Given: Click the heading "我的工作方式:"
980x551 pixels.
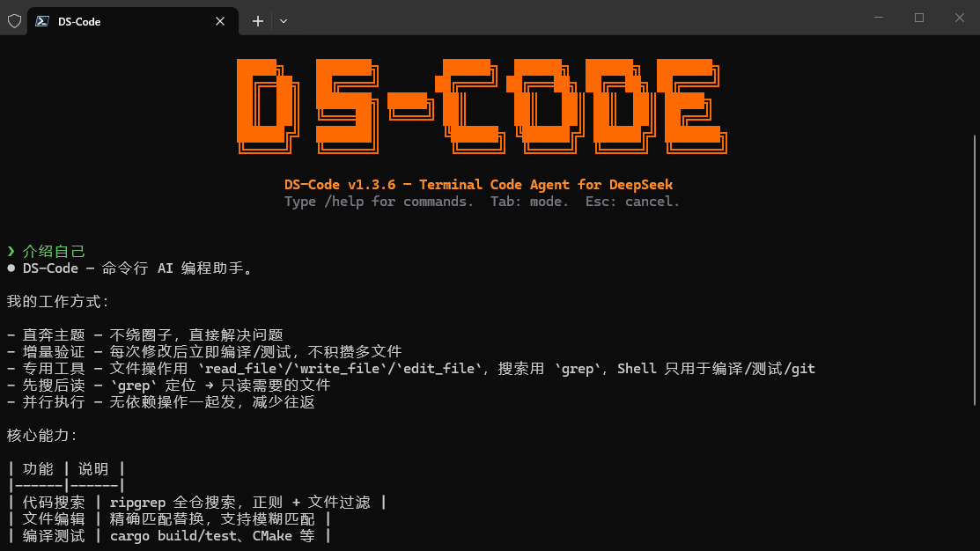Looking at the screenshot, I should (x=58, y=302).
